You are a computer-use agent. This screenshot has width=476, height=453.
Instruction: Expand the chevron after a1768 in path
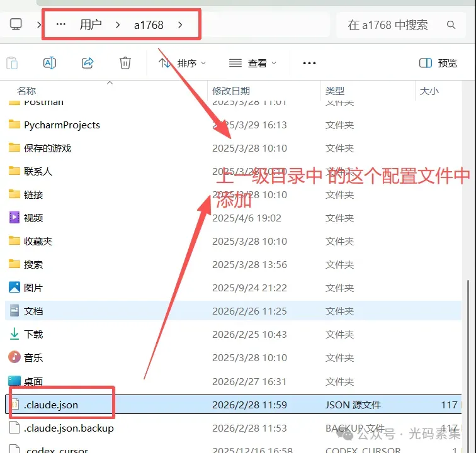tap(181, 25)
